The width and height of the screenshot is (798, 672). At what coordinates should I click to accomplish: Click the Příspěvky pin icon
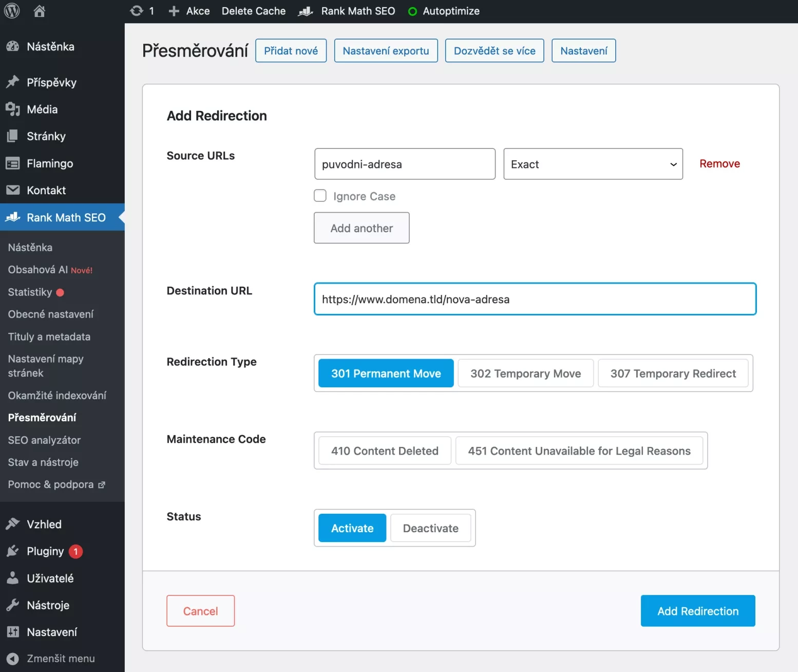click(x=13, y=82)
